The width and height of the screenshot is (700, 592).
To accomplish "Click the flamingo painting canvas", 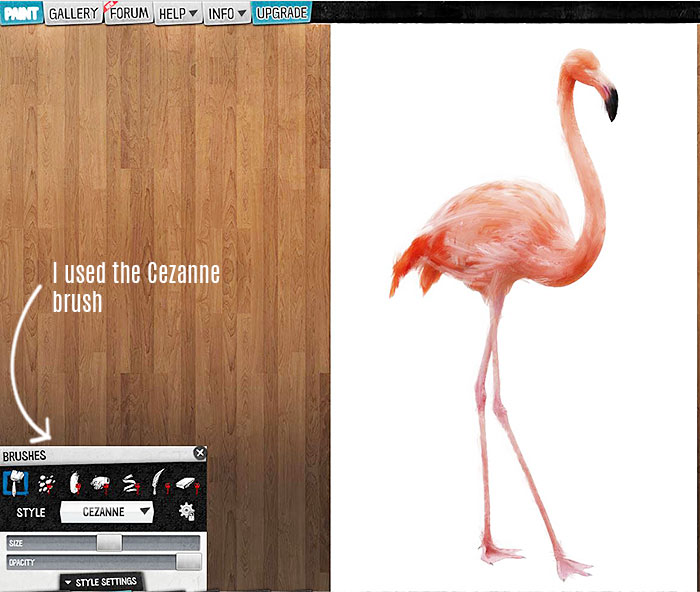I will 513,307.
